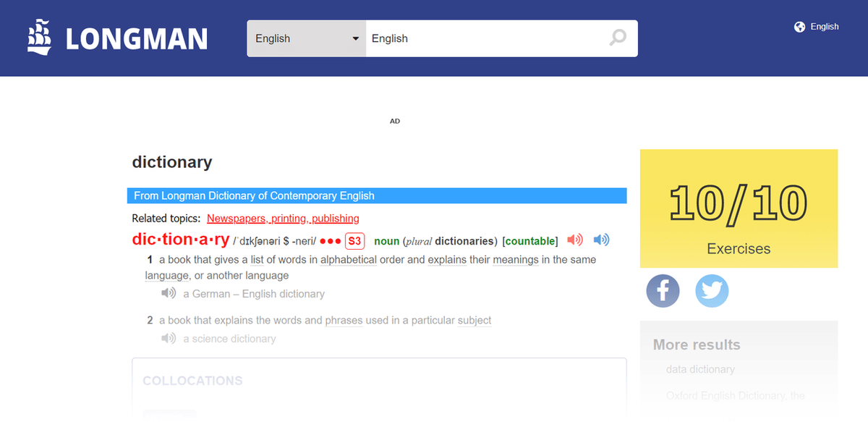The height and width of the screenshot is (422, 868).
Task: Click the magnifying glass search icon
Action: [618, 38]
